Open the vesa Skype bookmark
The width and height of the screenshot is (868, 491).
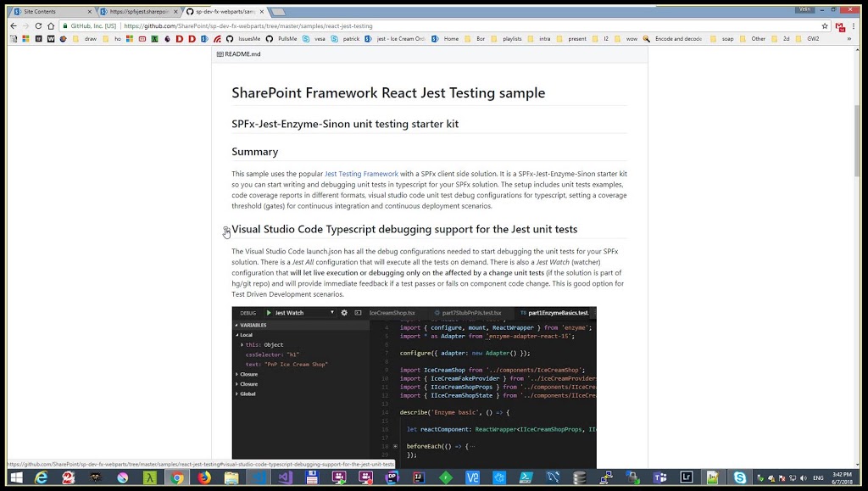click(x=314, y=39)
